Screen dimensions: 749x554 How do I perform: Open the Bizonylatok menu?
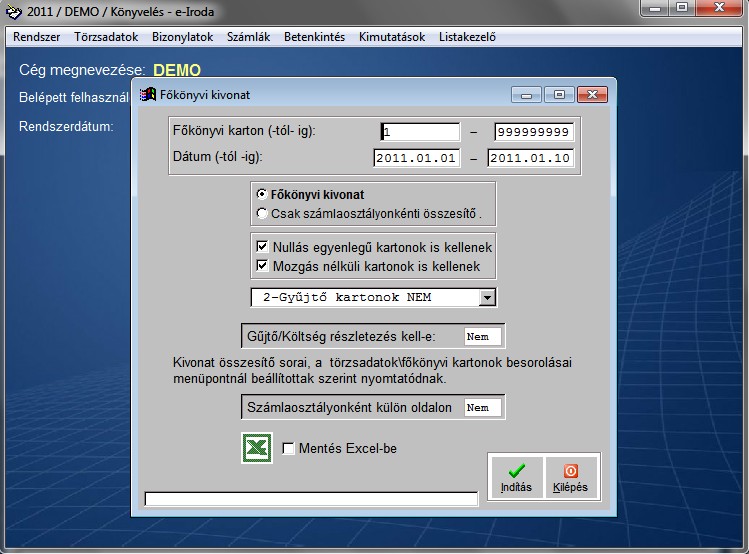[182, 37]
